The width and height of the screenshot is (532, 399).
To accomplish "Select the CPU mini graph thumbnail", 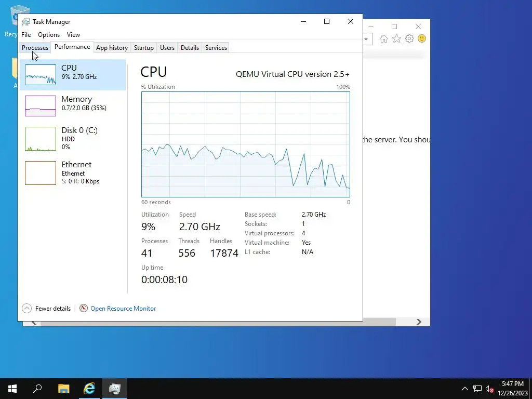I will coord(41,75).
